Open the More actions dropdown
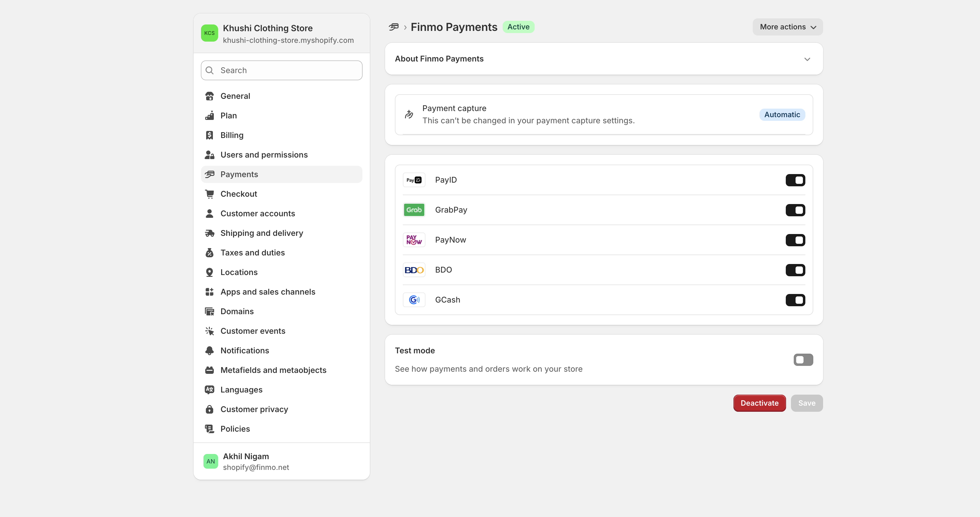 pyautogui.click(x=788, y=27)
